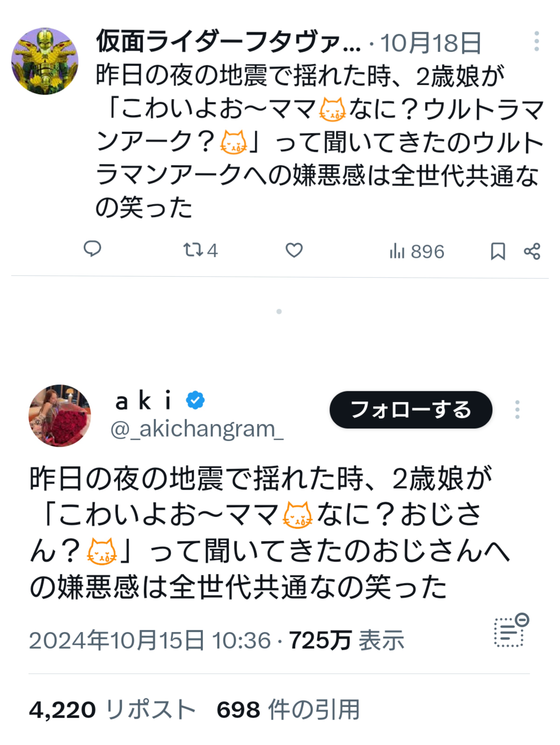The width and height of the screenshot is (560, 745).
Task: Open more options menu for aki's post
Action: (517, 409)
